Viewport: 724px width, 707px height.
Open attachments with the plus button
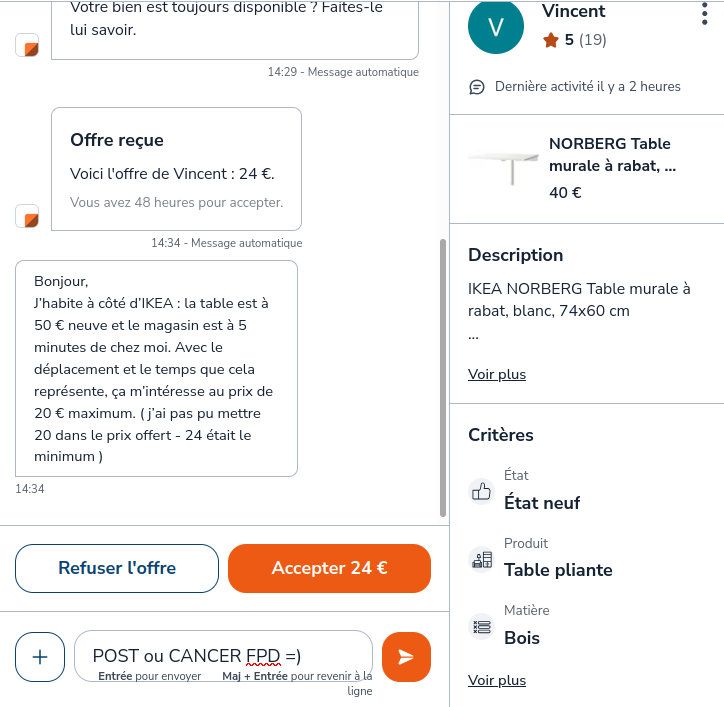pos(40,657)
